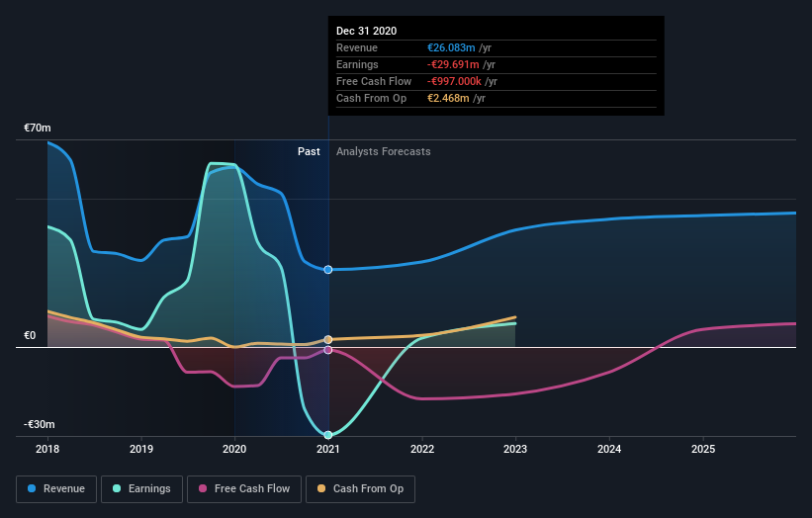This screenshot has width=812, height=518.
Task: Select the Revenue data point at 2021
Action: tap(327, 270)
